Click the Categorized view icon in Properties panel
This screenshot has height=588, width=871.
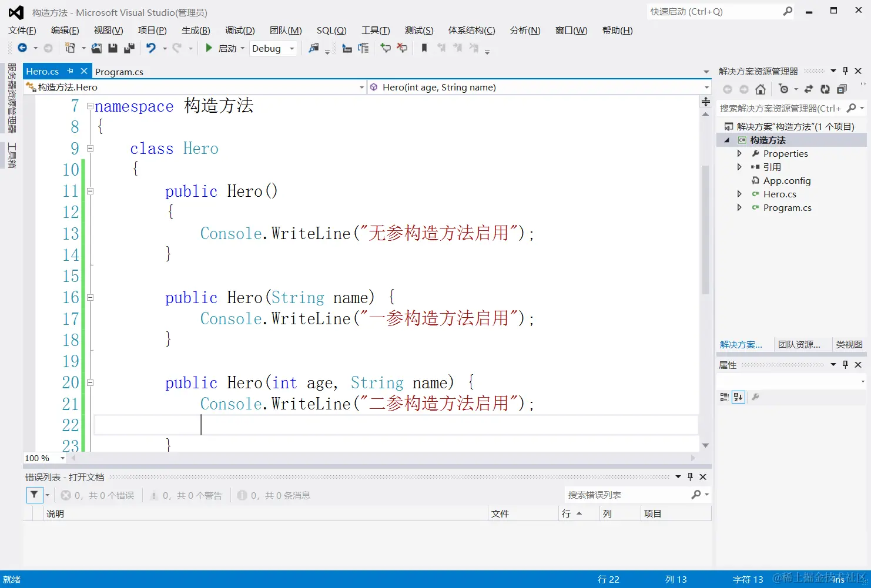pyautogui.click(x=725, y=397)
